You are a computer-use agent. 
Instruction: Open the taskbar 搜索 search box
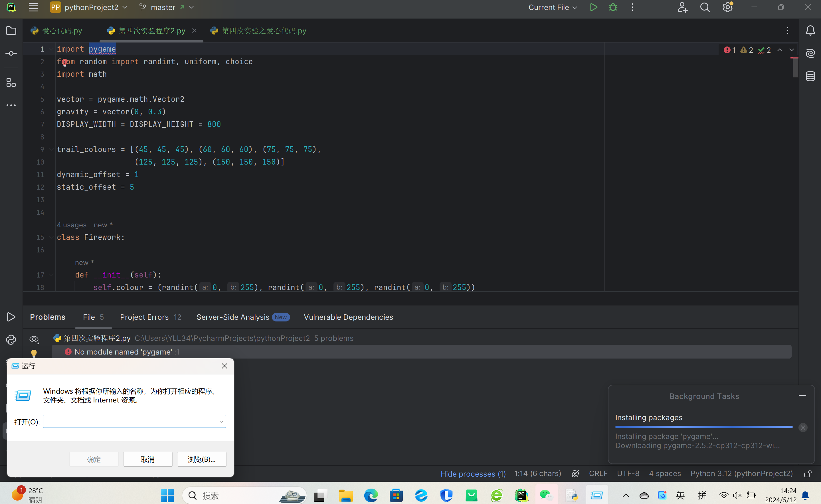(244, 496)
